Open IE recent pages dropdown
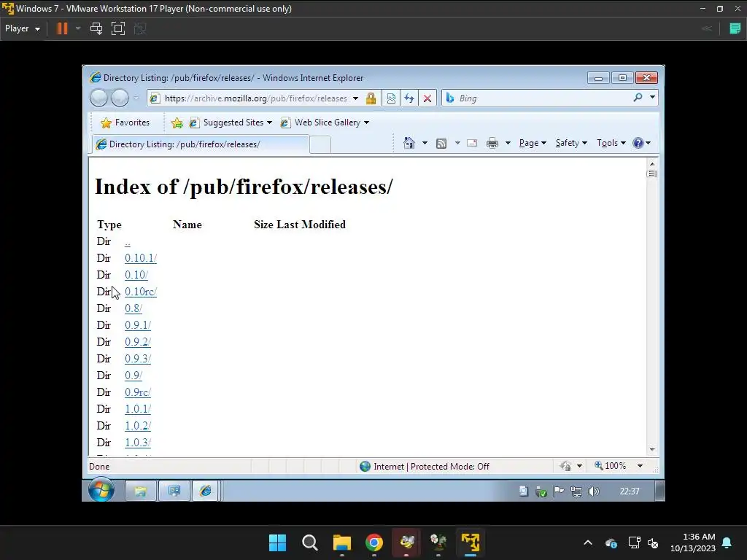The image size is (747, 560). click(x=136, y=98)
